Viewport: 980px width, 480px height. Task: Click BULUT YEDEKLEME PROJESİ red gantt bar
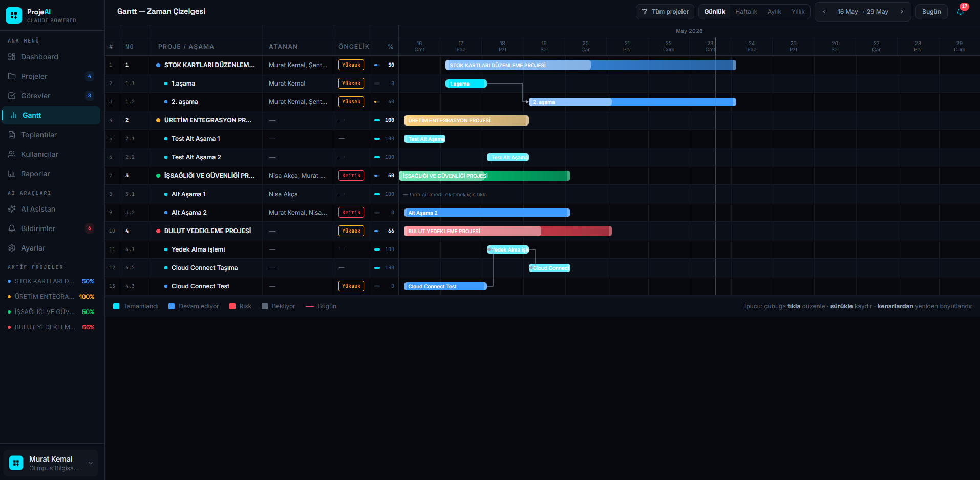tap(508, 231)
